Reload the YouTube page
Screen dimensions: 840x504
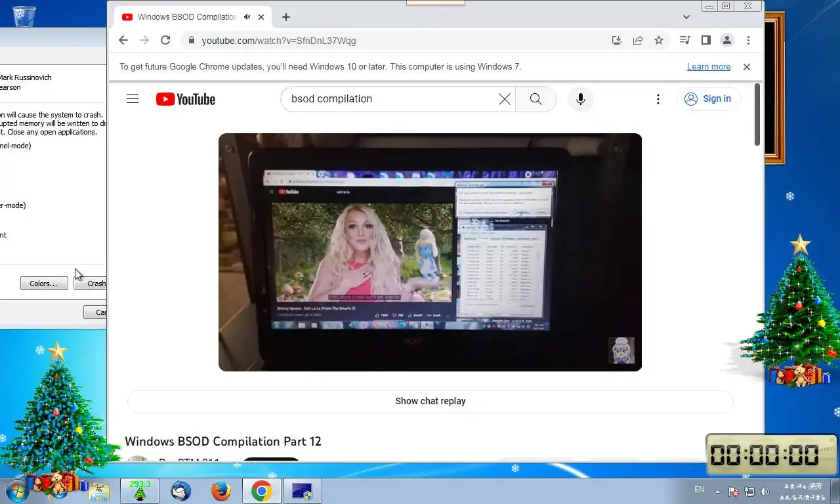click(165, 40)
